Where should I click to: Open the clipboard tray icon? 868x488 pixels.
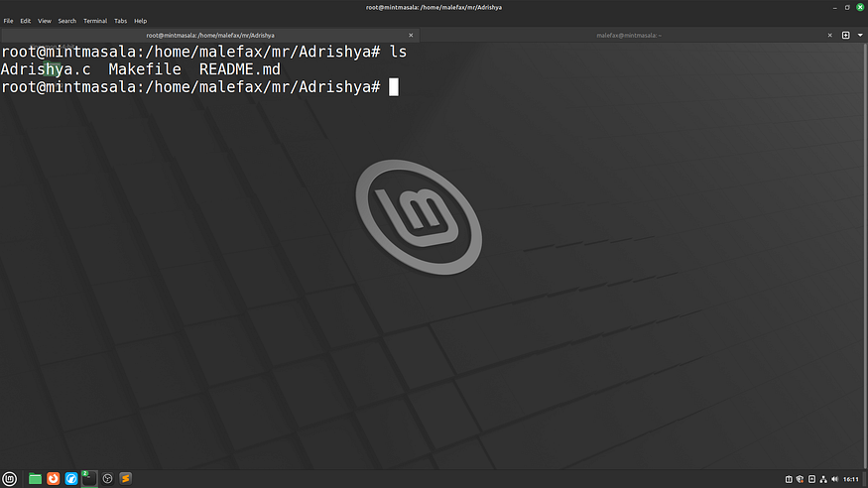[789, 479]
